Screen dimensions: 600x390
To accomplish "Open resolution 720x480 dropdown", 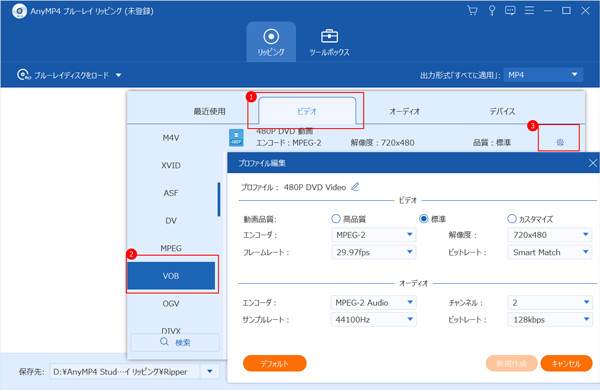I will pos(550,235).
